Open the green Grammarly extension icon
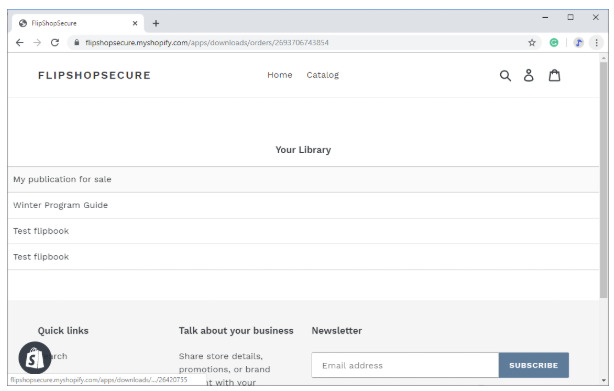Screen dimensions: 614x391 point(554,43)
